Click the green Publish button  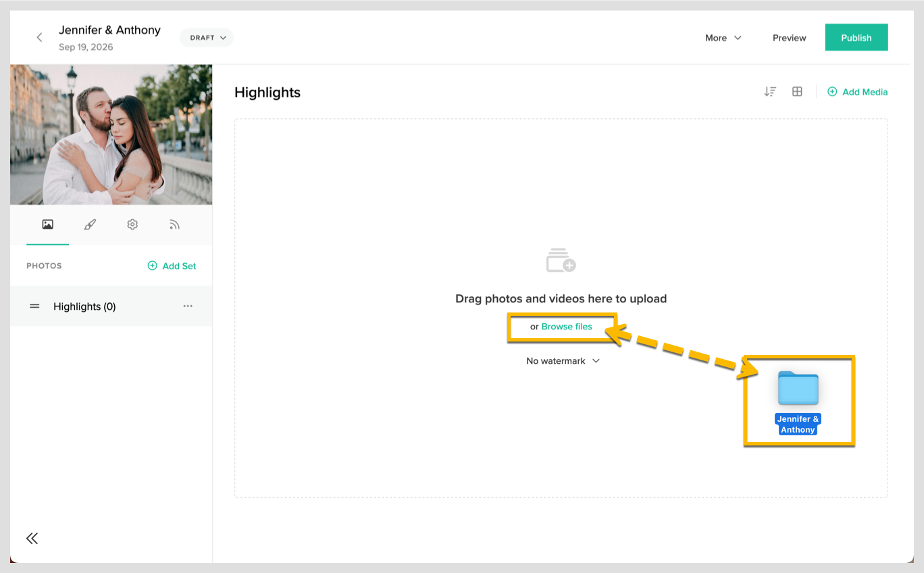pos(856,38)
